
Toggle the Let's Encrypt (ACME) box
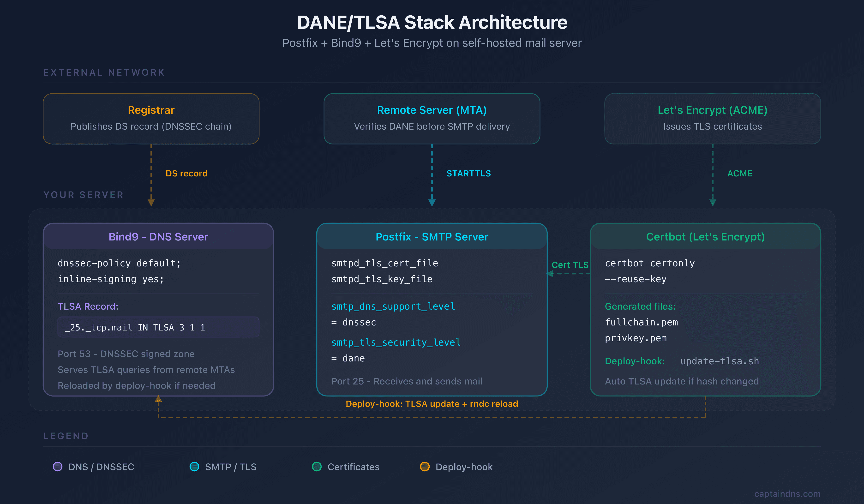tap(713, 118)
